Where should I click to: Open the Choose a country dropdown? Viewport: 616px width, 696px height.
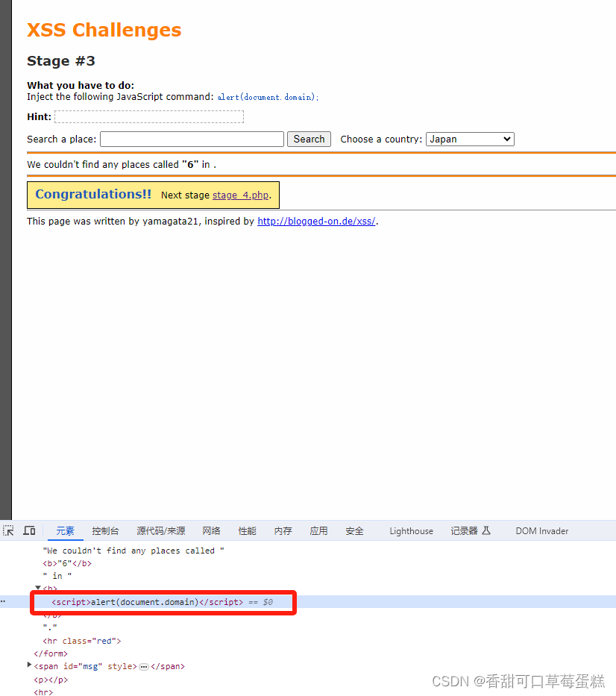pos(470,139)
